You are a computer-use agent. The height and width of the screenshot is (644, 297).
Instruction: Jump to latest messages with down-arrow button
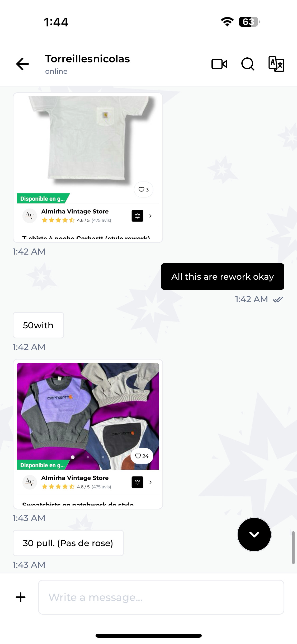pyautogui.click(x=254, y=534)
